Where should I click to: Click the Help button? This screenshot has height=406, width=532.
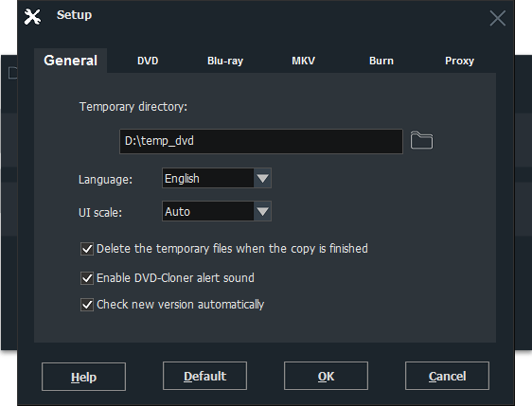(x=84, y=377)
